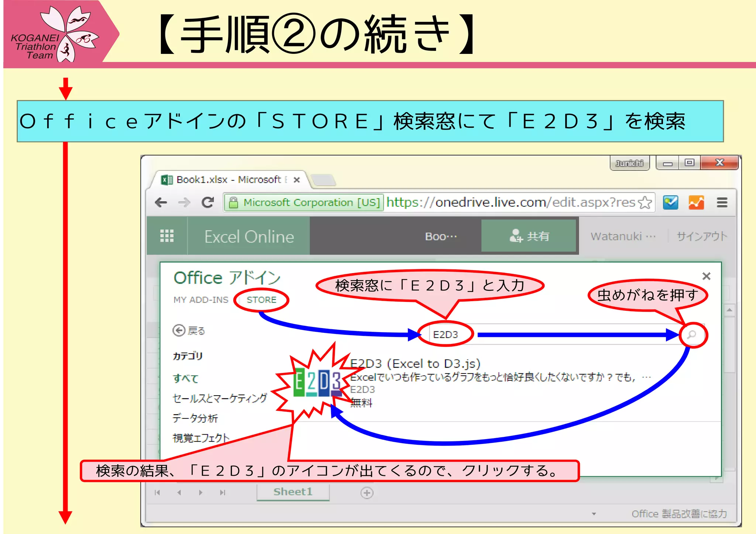Go to the previous sheet tab

(x=179, y=493)
